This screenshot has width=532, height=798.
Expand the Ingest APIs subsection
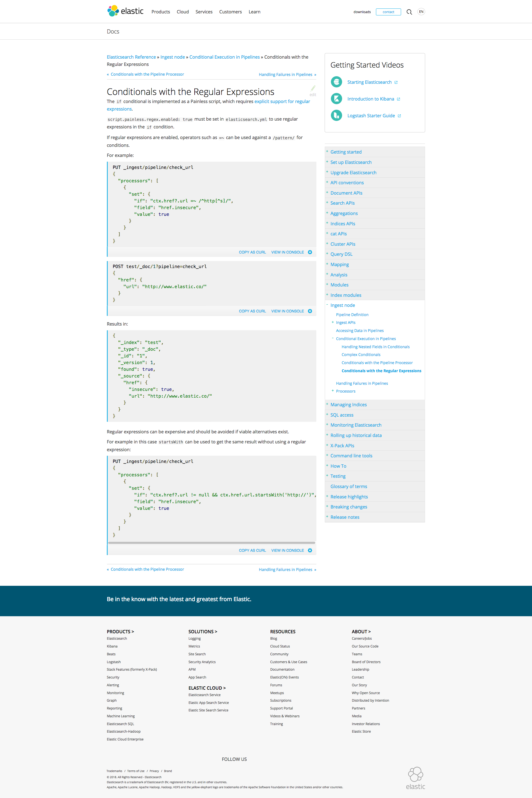pyautogui.click(x=333, y=322)
